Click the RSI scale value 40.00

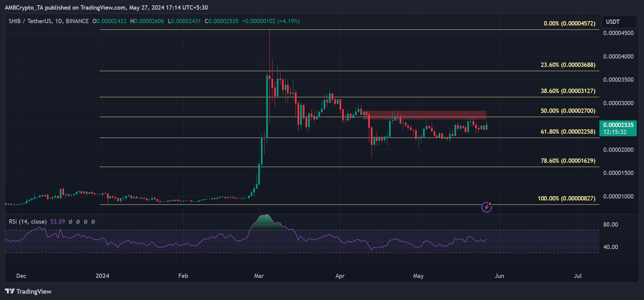(611, 247)
